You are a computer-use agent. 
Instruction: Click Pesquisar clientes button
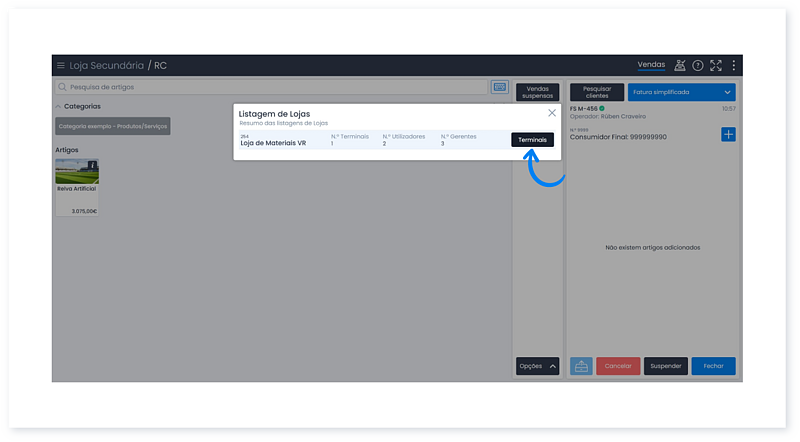point(597,92)
